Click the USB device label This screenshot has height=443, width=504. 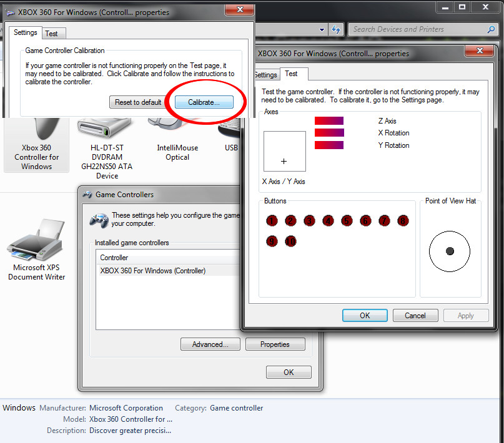coord(231,148)
